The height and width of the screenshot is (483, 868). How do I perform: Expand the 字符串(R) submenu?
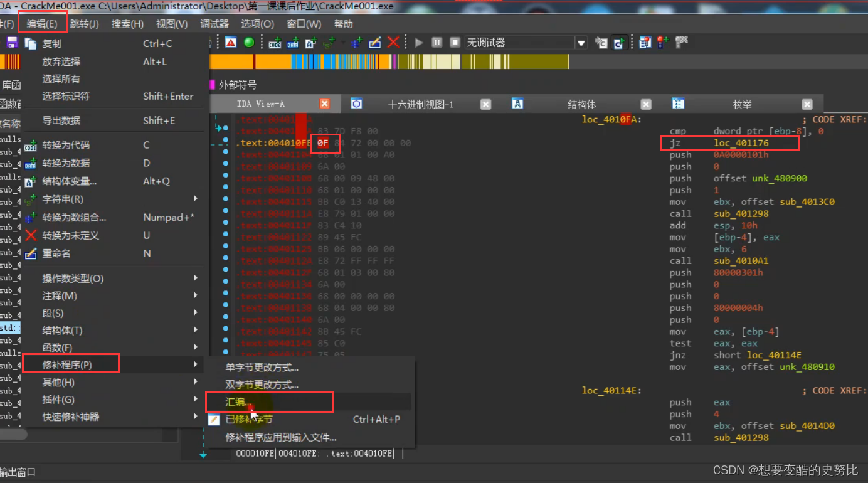196,199
